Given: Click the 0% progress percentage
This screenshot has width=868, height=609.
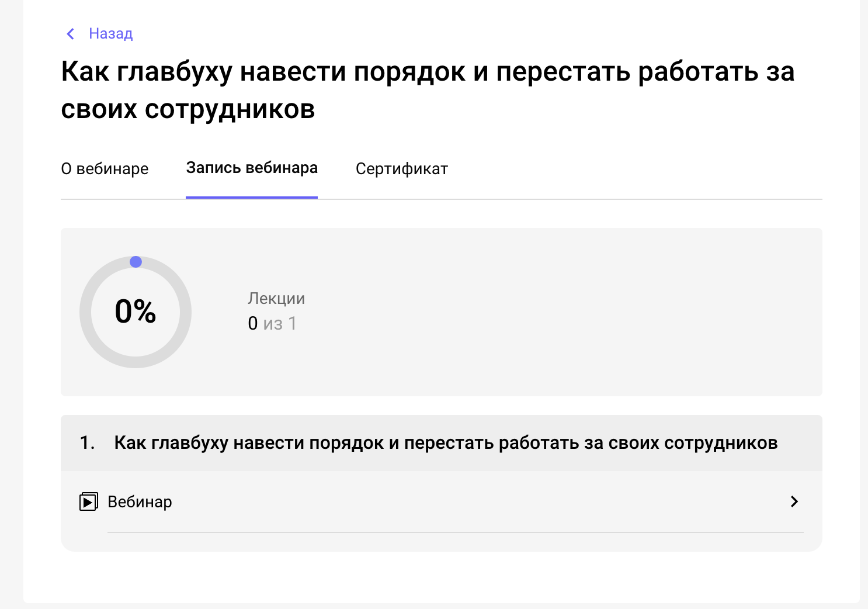Looking at the screenshot, I should click(136, 311).
